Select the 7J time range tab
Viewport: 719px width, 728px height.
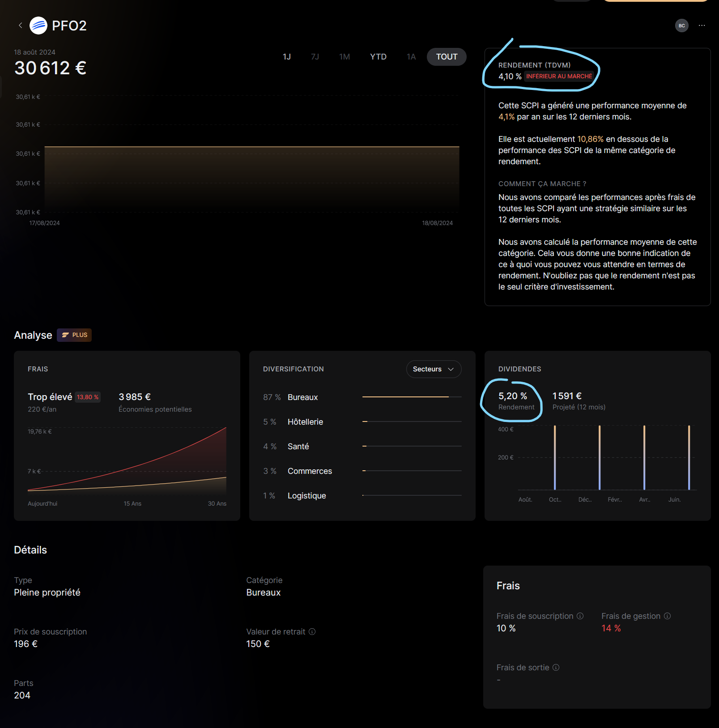[315, 57]
